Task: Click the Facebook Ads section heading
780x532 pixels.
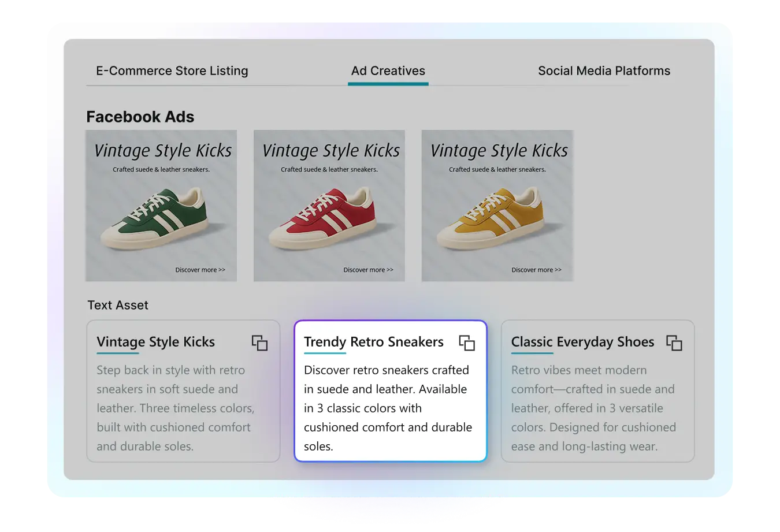Action: click(x=140, y=117)
